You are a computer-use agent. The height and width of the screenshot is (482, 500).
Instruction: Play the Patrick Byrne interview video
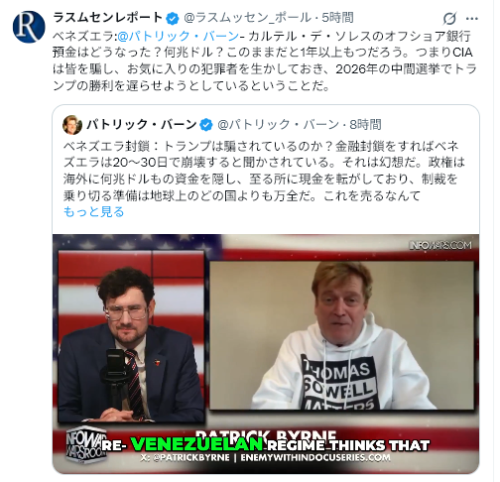pyautogui.click(x=266, y=354)
